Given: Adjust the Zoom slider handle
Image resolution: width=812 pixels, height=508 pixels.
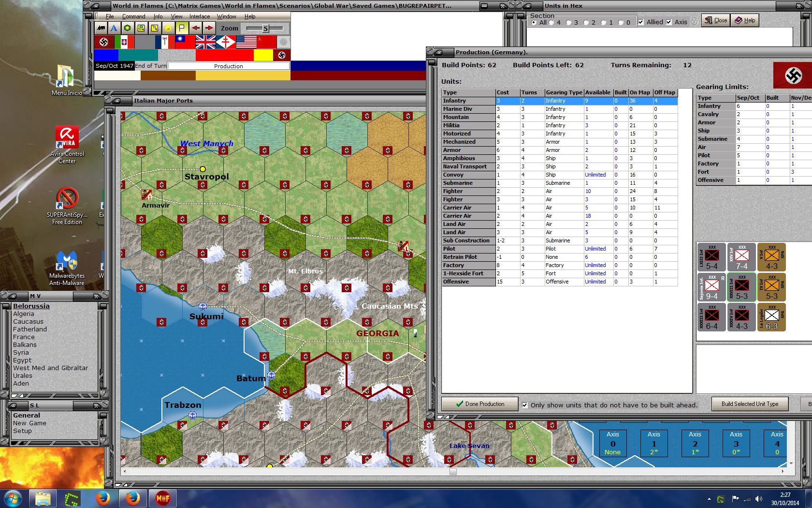Looking at the screenshot, I should click(265, 28).
